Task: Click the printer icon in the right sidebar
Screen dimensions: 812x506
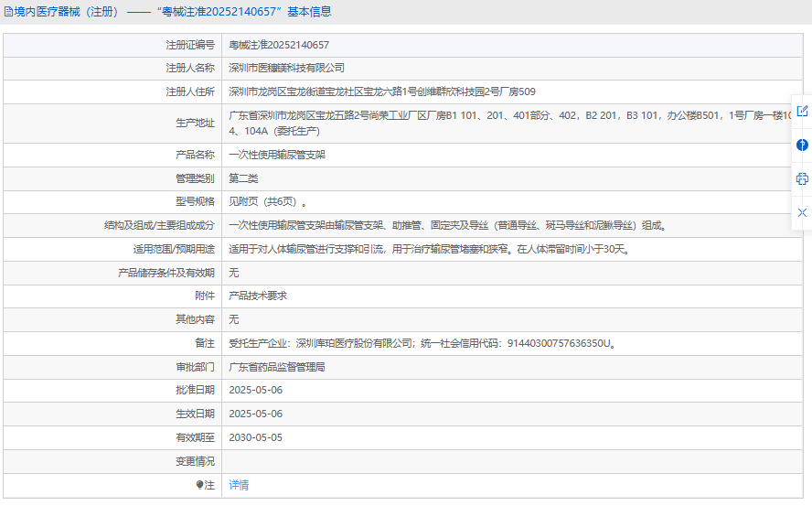Action: 802,178
